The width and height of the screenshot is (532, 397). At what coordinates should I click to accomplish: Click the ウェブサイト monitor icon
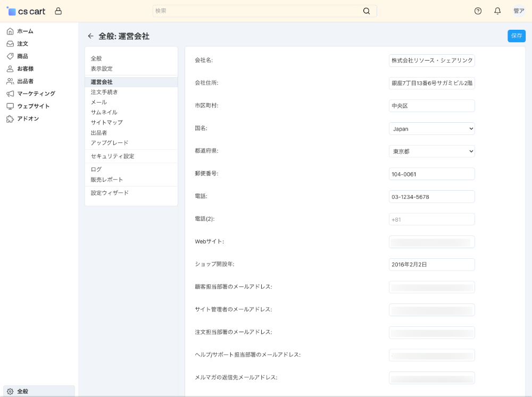[x=10, y=106]
